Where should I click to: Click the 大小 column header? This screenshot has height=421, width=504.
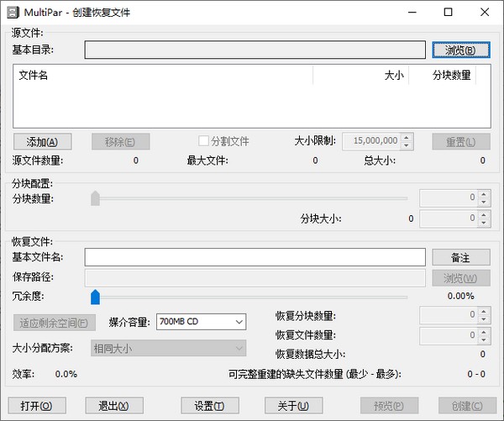click(361, 76)
